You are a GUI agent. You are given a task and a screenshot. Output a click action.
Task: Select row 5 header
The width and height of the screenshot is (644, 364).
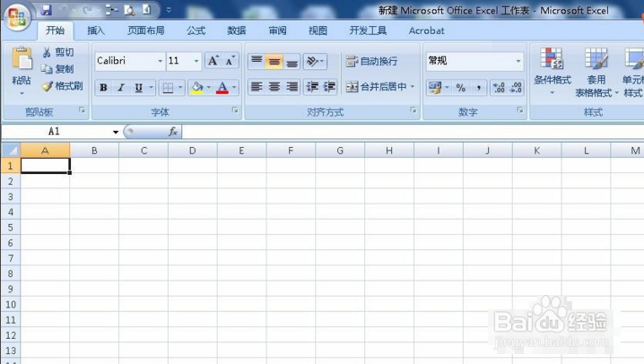11,228
